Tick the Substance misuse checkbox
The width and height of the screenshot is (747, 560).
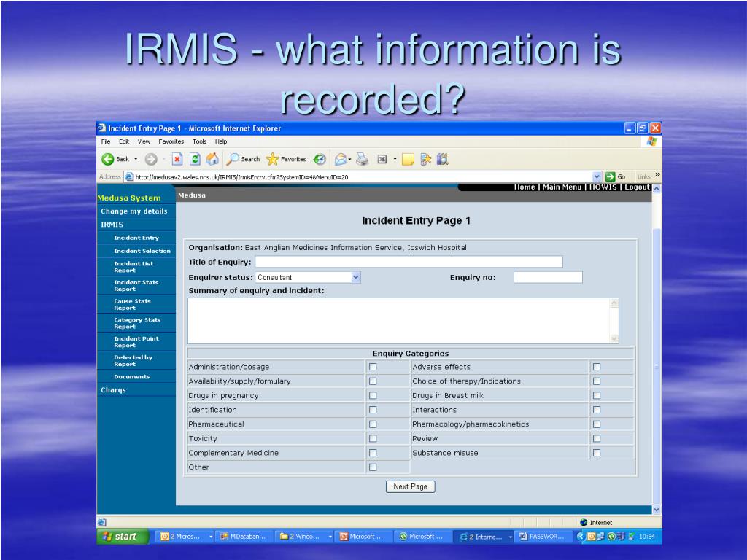597,453
